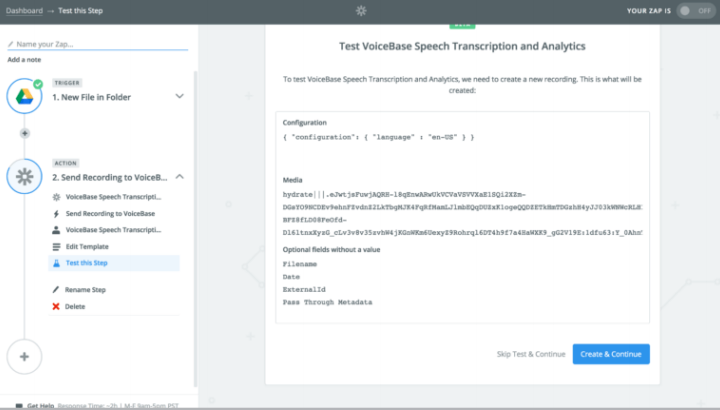This screenshot has height=410, width=720.
Task: Click the pencil icon beside Rename Step
Action: [x=56, y=290]
